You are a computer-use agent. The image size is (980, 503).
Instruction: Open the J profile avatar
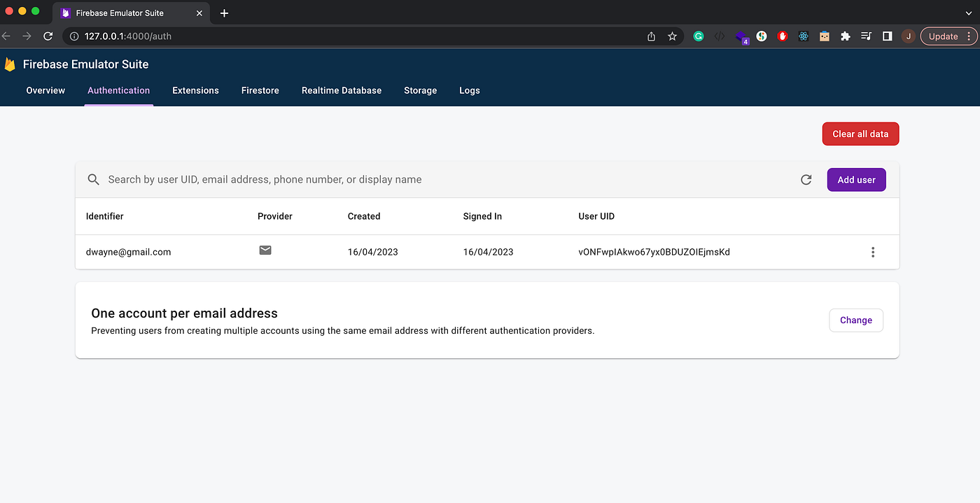908,36
